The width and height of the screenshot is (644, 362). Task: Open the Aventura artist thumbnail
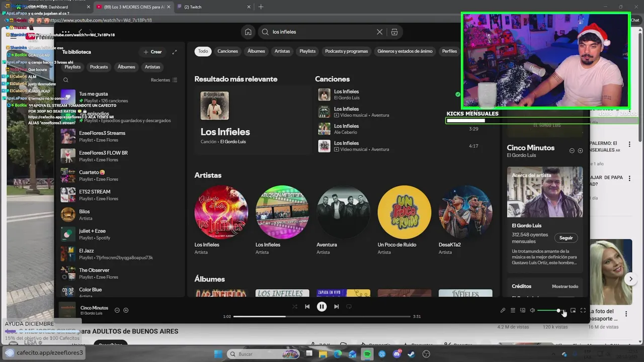point(343,212)
